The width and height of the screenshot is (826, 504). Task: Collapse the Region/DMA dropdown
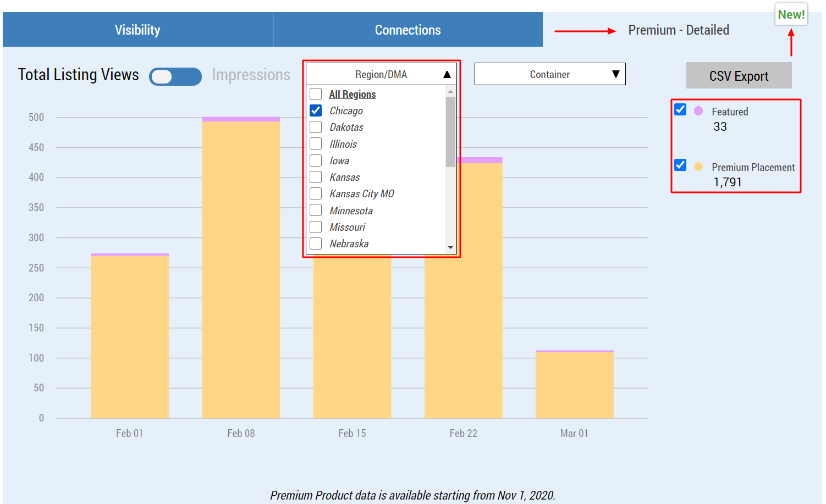[381, 74]
